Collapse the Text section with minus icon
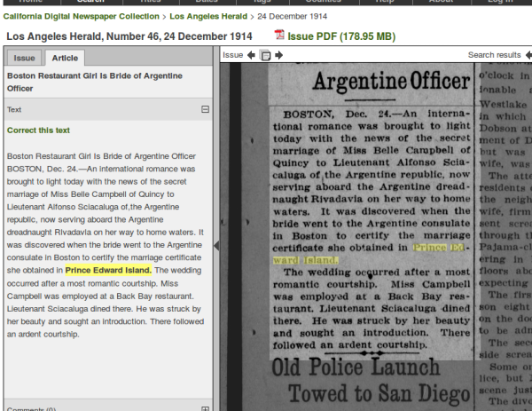Screen dimensions: 532x411 206,109
